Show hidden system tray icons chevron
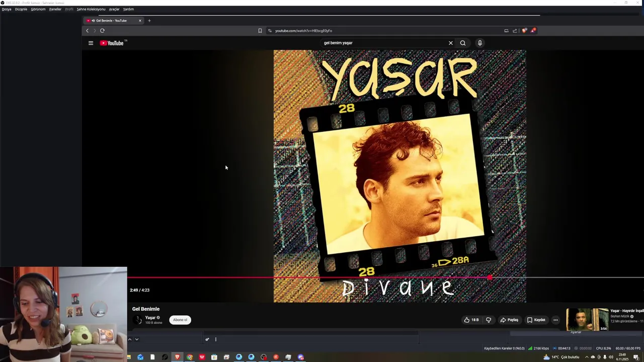 [x=586, y=357]
